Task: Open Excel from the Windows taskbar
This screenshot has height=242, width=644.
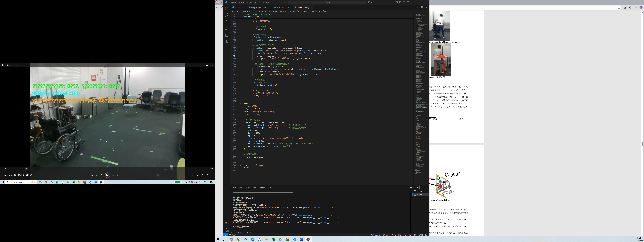Action: pos(273,239)
